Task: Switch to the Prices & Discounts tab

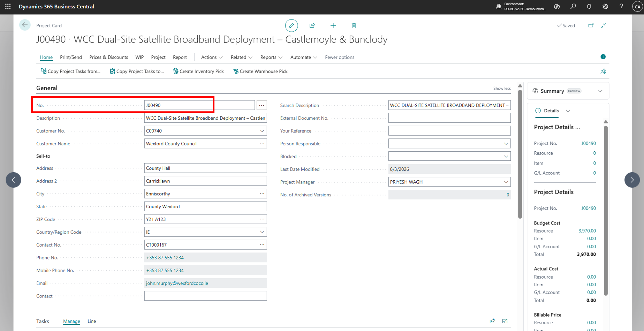Action: [109, 57]
